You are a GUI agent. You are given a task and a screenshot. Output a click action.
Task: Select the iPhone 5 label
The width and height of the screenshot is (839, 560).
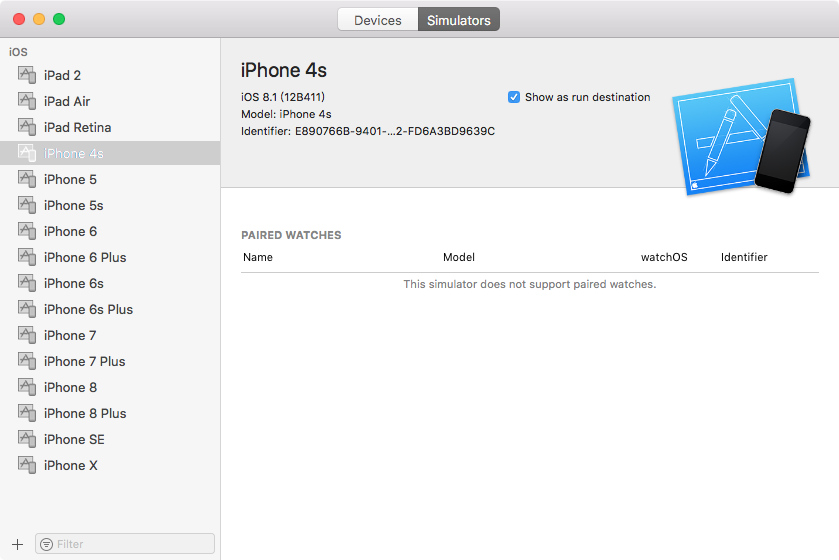tap(70, 179)
